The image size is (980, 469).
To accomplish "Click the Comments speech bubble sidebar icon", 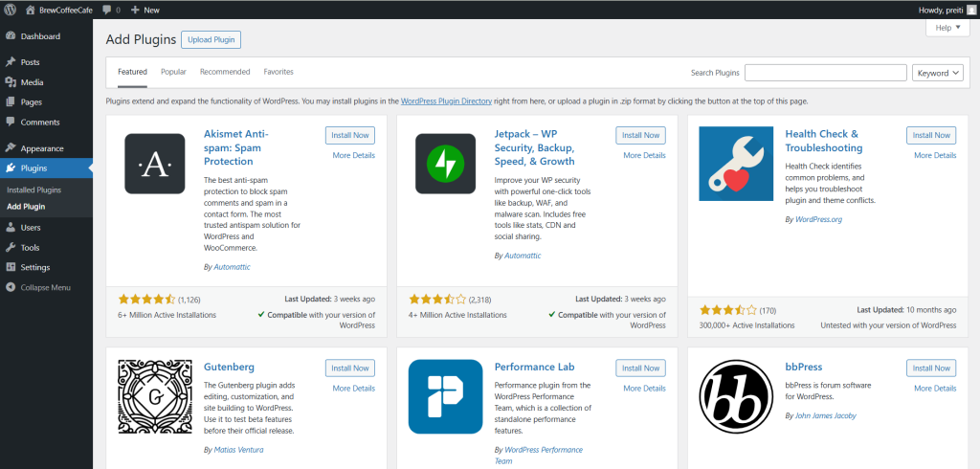I will click(10, 122).
